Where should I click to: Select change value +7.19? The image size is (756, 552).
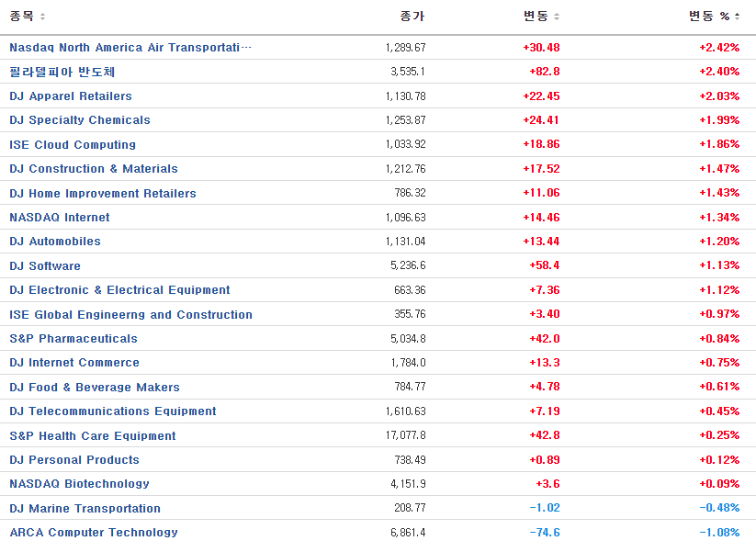click(x=545, y=411)
